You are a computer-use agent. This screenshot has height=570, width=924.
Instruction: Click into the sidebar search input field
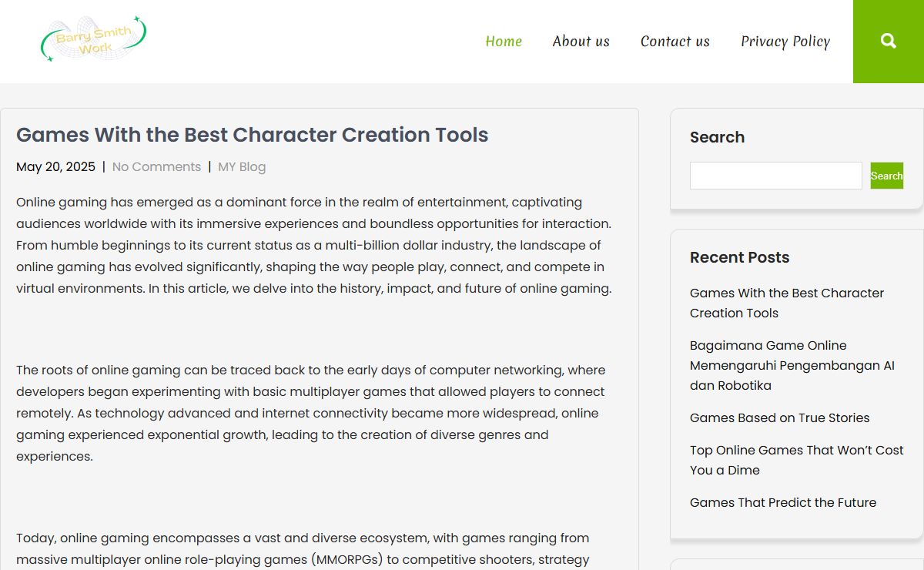(x=775, y=176)
